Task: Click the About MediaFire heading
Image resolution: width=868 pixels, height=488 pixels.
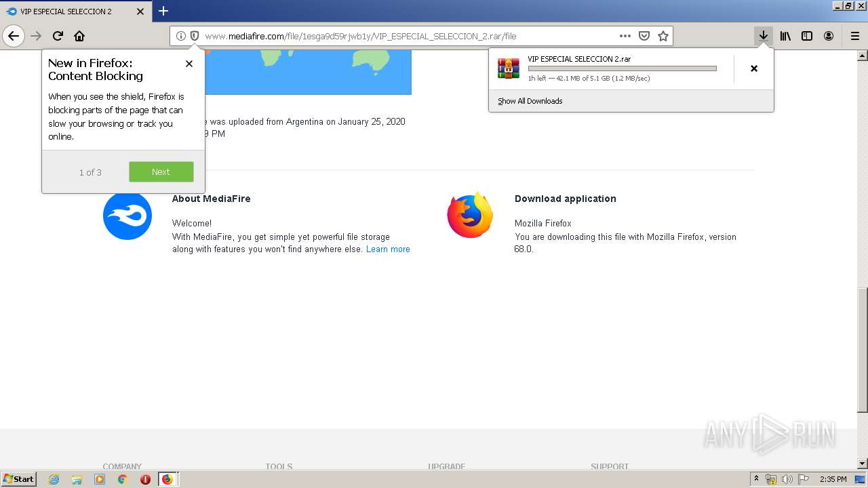Action: [x=211, y=199]
